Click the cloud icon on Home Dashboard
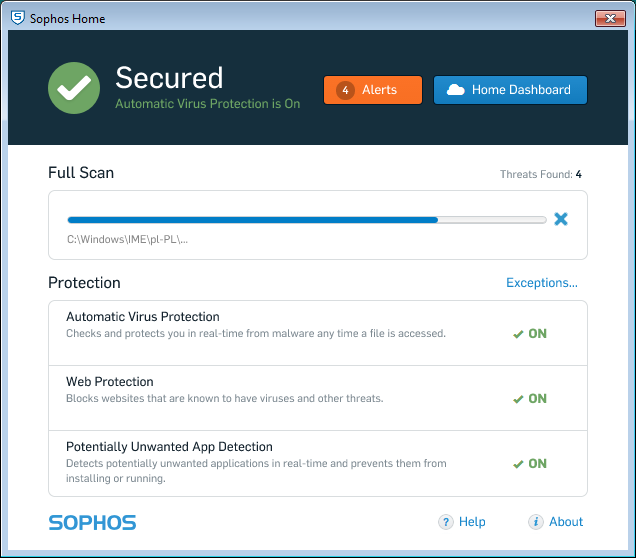 (x=456, y=90)
